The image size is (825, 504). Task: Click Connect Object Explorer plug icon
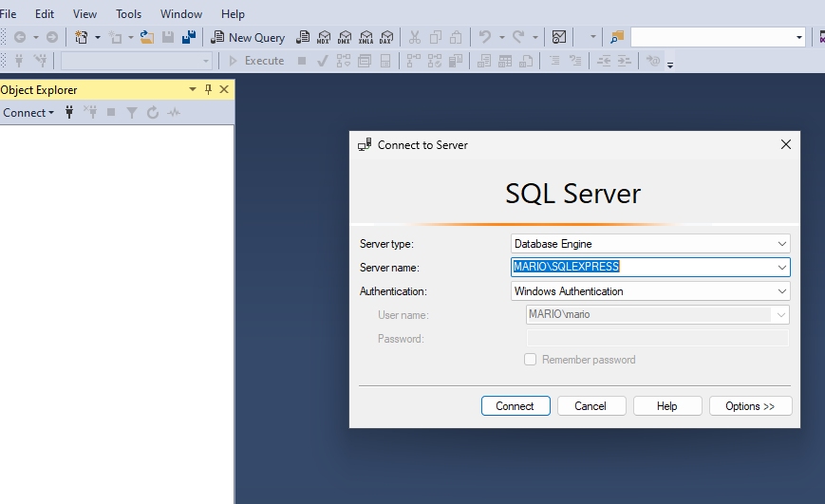pyautogui.click(x=69, y=112)
